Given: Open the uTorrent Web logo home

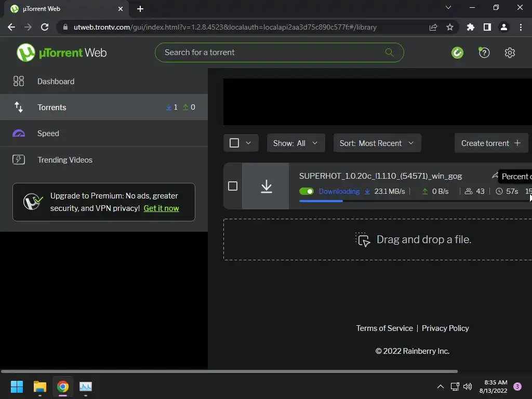Looking at the screenshot, I should pyautogui.click(x=61, y=52).
